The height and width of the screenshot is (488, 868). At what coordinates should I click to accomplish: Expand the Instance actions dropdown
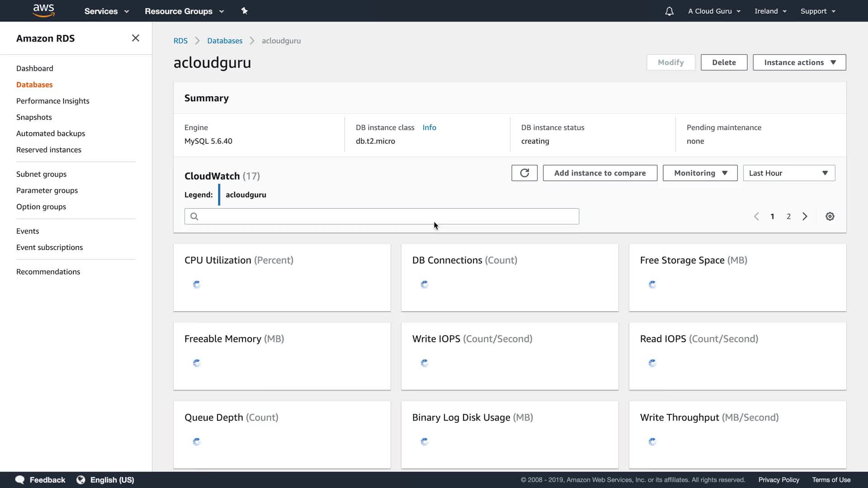799,62
